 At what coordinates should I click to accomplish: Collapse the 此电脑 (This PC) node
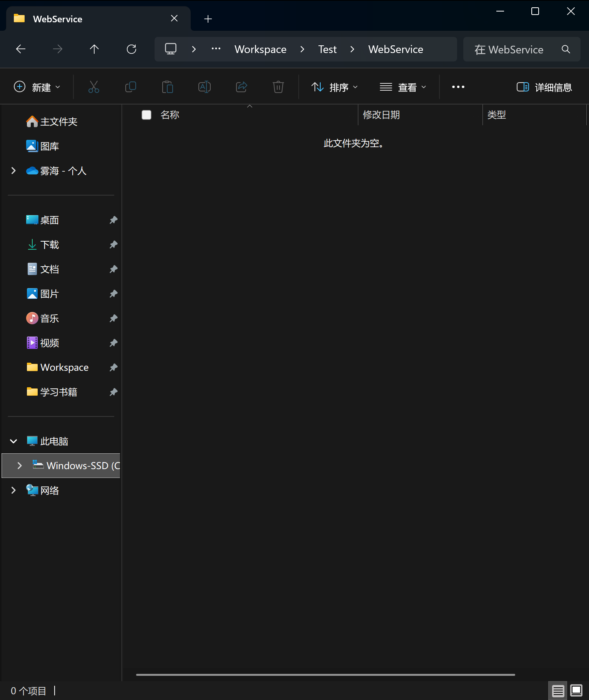tap(13, 441)
